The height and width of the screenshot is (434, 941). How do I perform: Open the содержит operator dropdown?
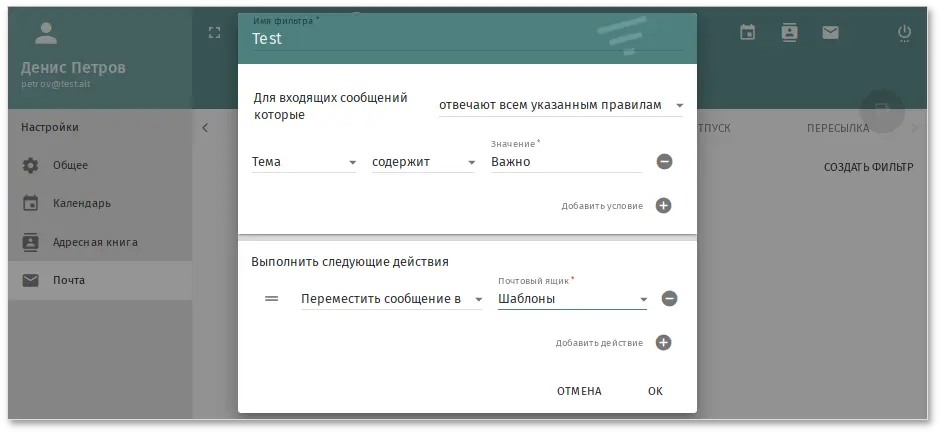pyautogui.click(x=423, y=162)
